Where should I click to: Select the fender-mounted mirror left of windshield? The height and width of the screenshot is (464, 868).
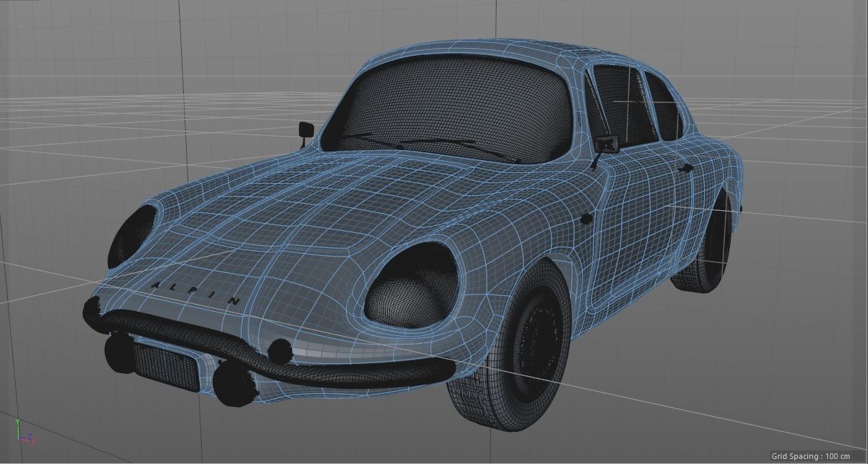click(306, 132)
